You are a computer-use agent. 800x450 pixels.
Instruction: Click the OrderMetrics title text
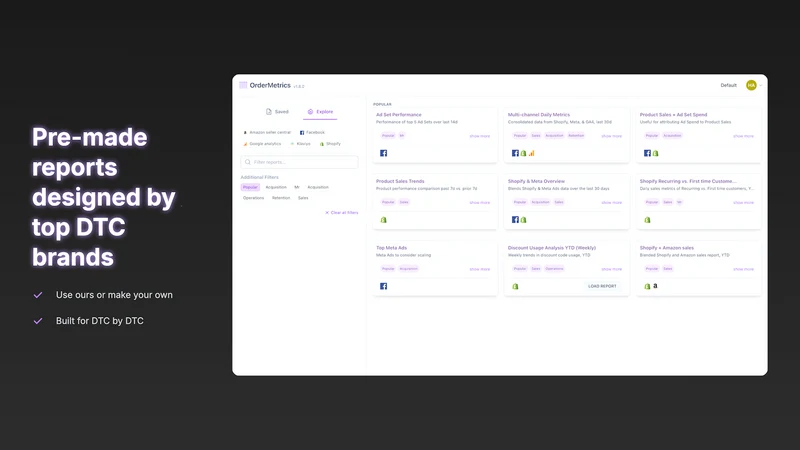[x=270, y=85]
